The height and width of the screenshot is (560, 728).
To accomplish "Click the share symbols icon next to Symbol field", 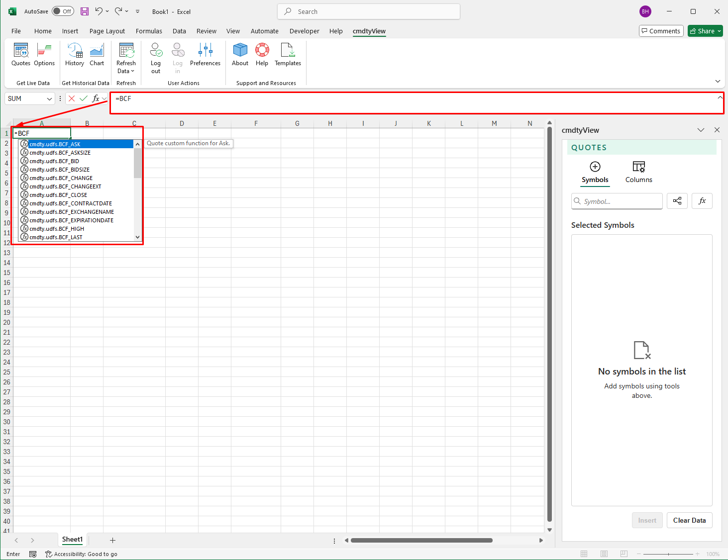I will tap(677, 201).
